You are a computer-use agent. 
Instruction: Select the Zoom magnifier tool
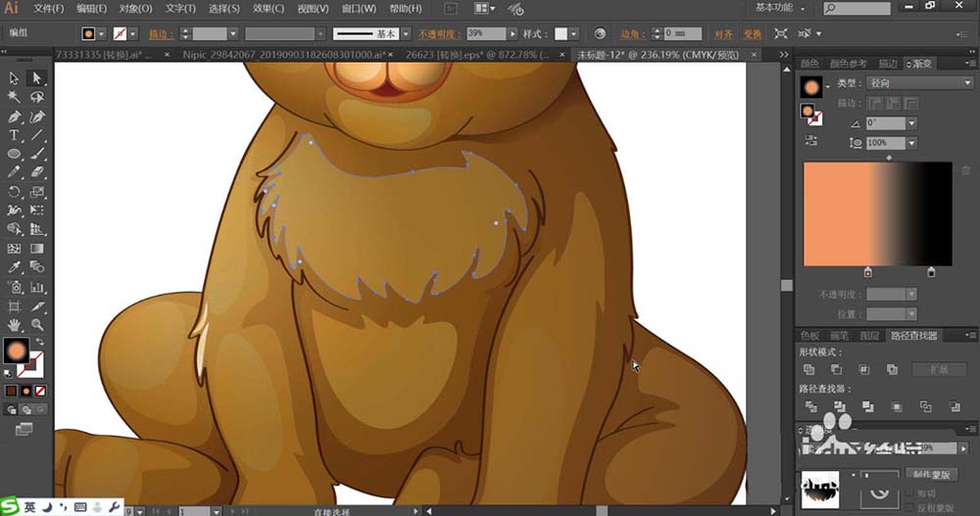click(37, 325)
